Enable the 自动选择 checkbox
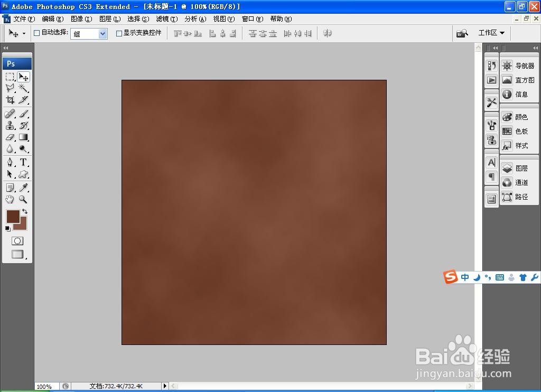 click(x=37, y=33)
